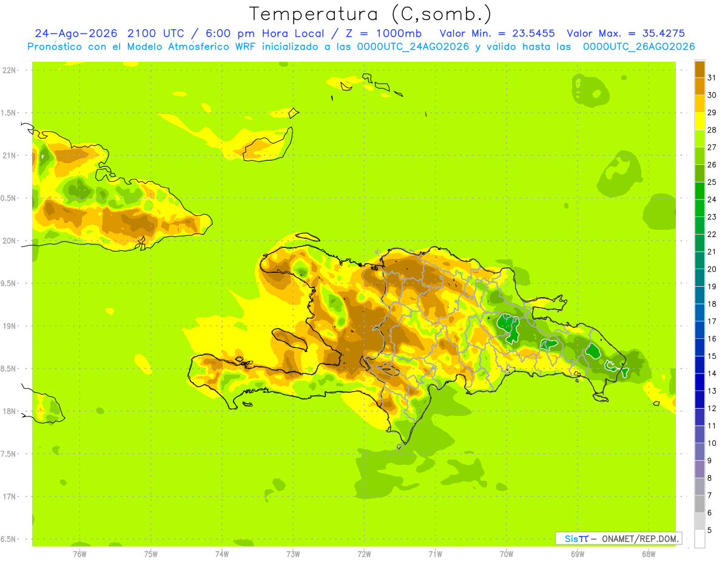Pick the blue legend swatch between 15 and 16

tap(699, 347)
